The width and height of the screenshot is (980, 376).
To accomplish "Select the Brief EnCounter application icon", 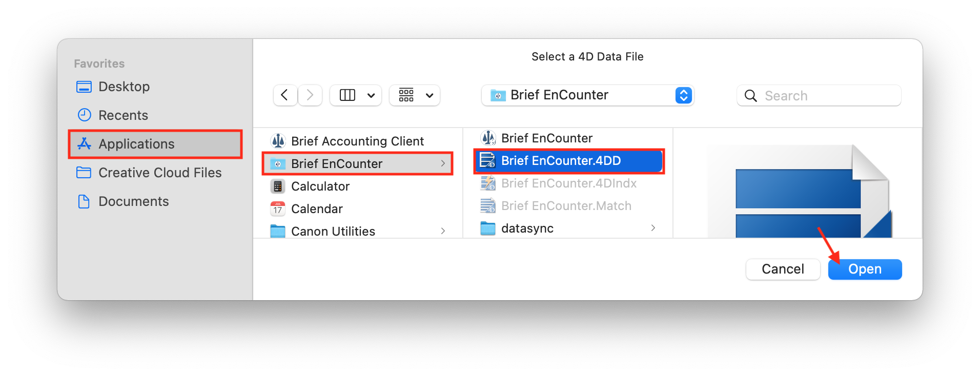I will click(x=488, y=138).
